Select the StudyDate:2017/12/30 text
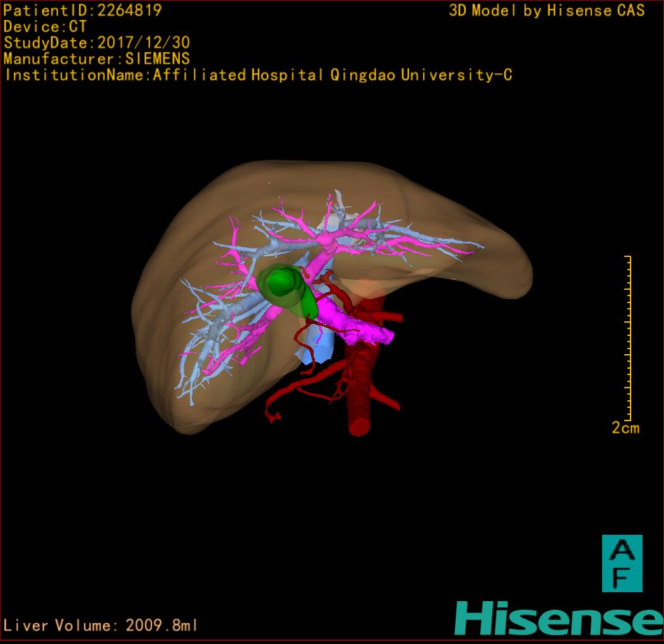 pyautogui.click(x=97, y=43)
